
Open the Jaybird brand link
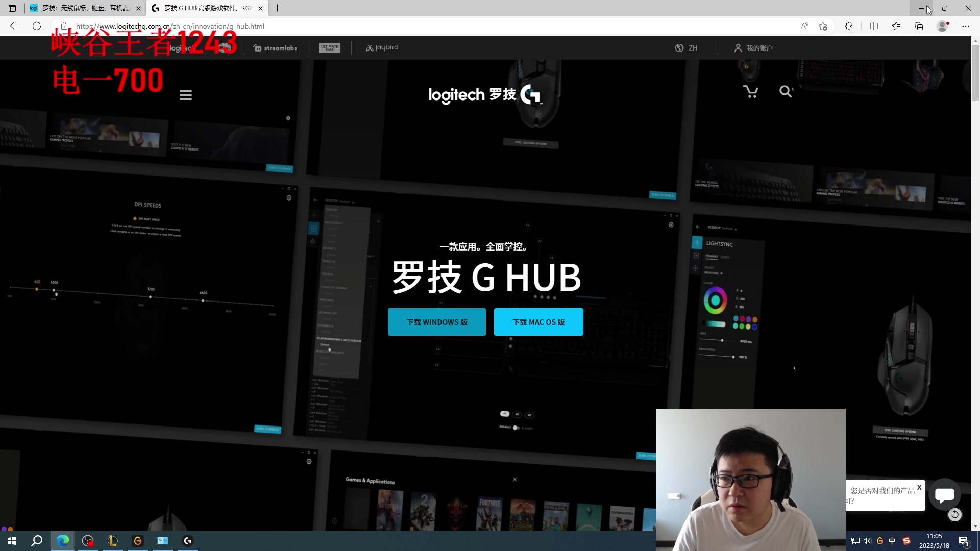[382, 48]
